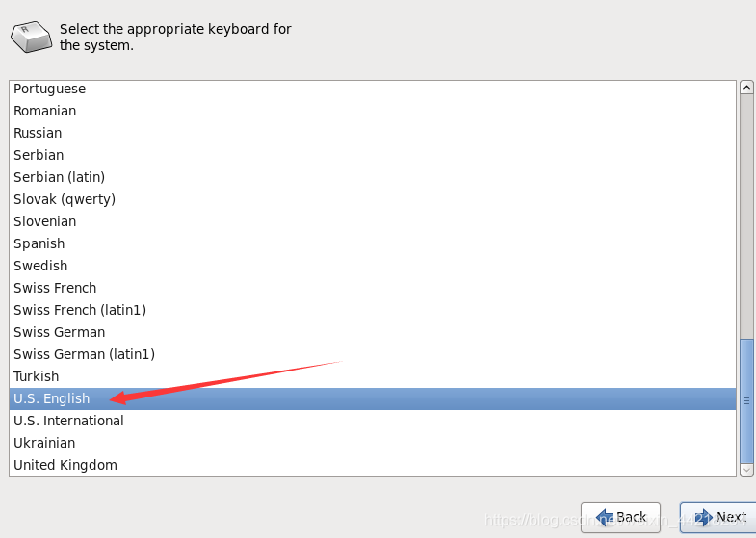The width and height of the screenshot is (756, 538).
Task: Pick the Swiss German keyboard
Action: (60, 332)
